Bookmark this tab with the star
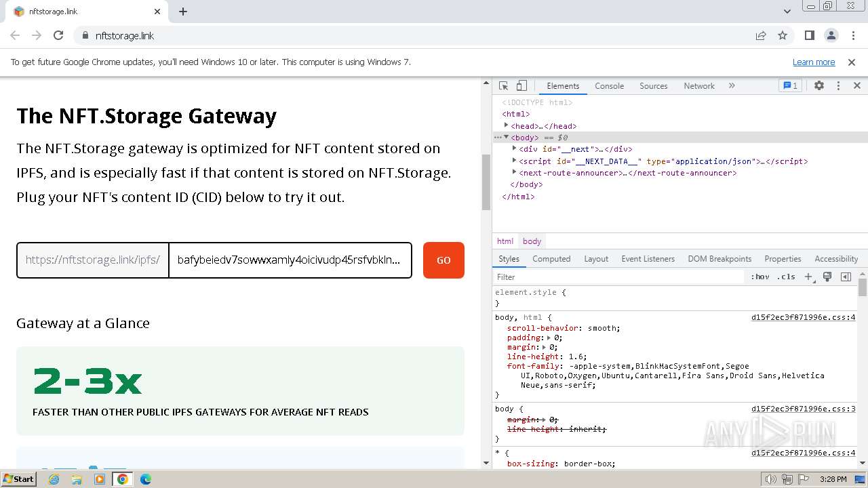 point(783,35)
